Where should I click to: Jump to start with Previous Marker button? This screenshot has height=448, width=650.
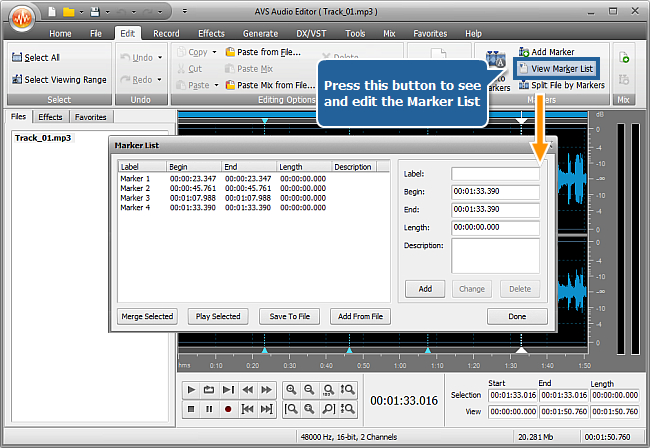pos(247,409)
